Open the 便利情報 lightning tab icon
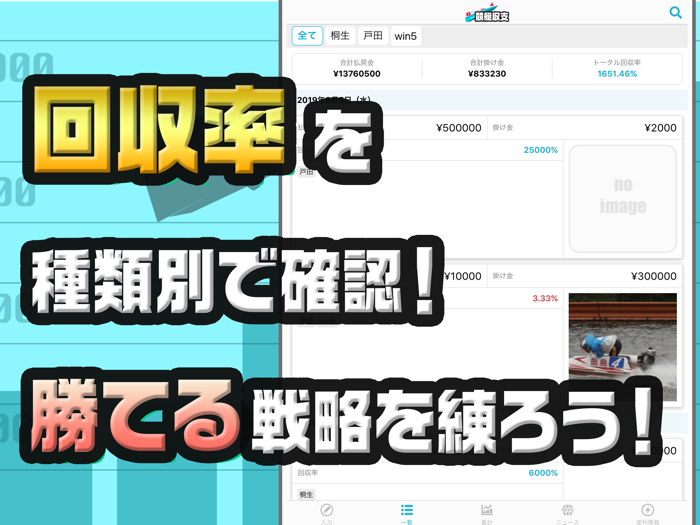 pos(647,510)
